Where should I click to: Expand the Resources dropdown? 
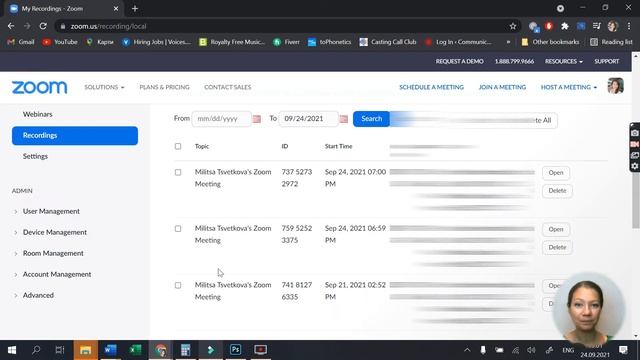[564, 61]
